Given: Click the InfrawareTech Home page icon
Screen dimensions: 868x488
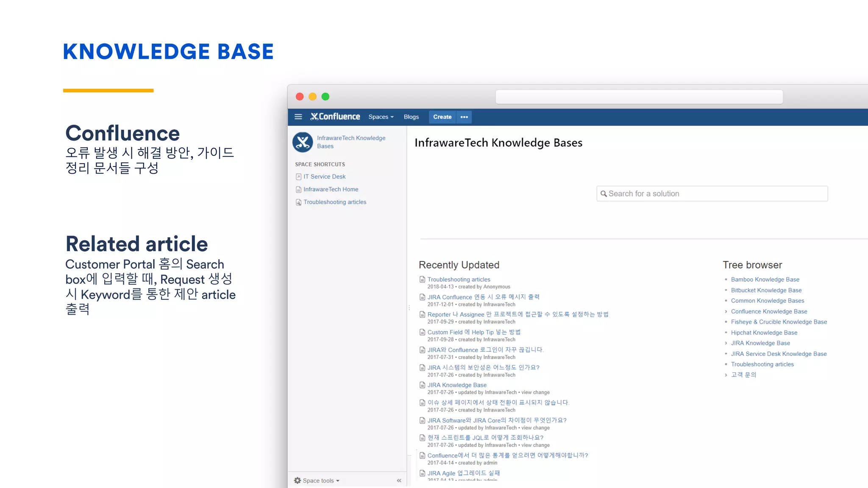Looking at the screenshot, I should pyautogui.click(x=298, y=189).
